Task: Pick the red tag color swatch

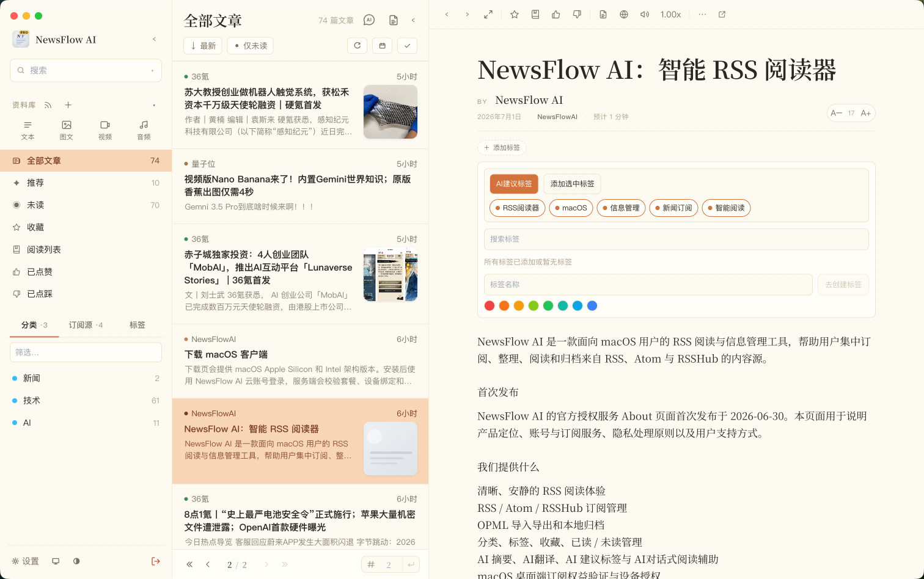Action: 490,306
